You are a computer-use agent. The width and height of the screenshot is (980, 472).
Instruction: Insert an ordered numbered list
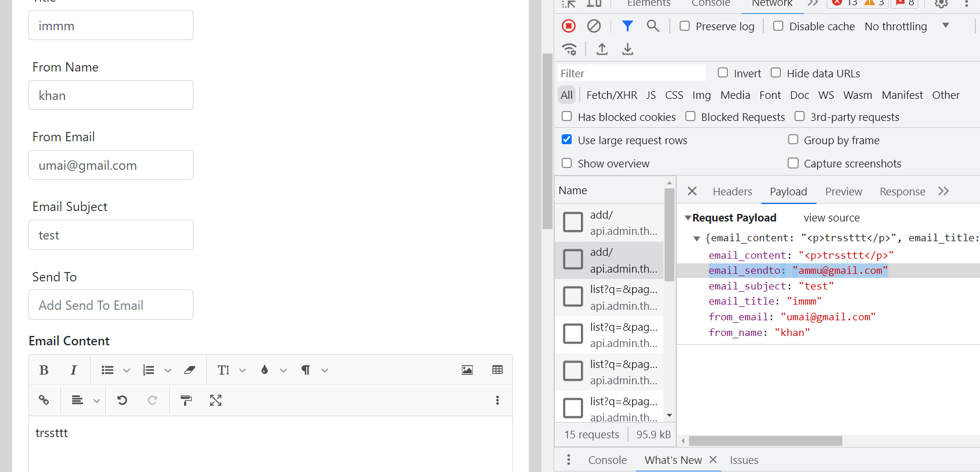tap(149, 370)
